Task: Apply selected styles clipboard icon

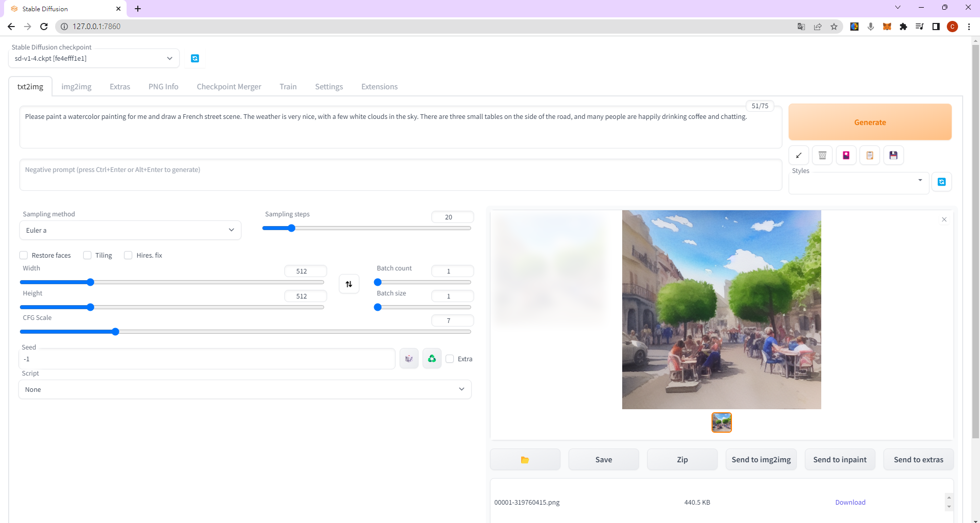Action: pyautogui.click(x=870, y=155)
